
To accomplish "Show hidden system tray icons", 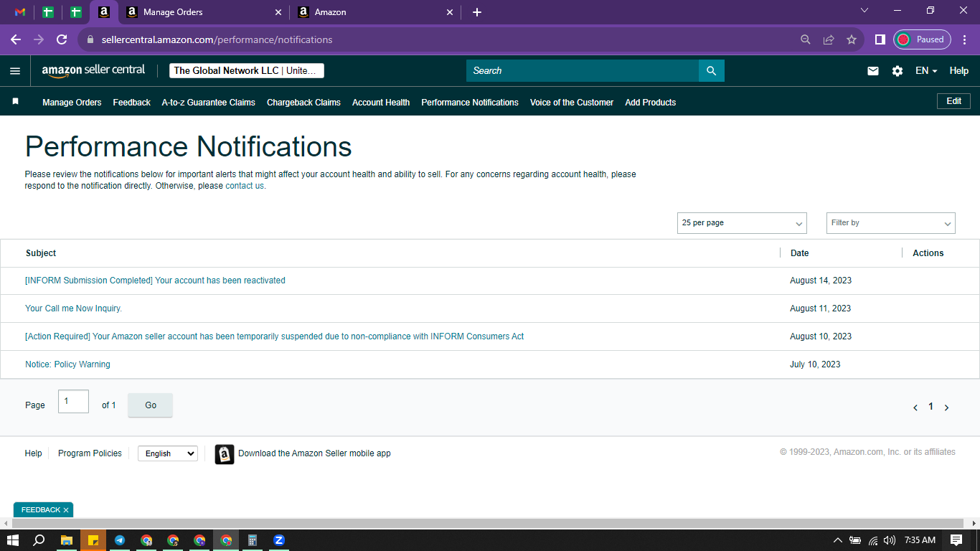I will [837, 540].
